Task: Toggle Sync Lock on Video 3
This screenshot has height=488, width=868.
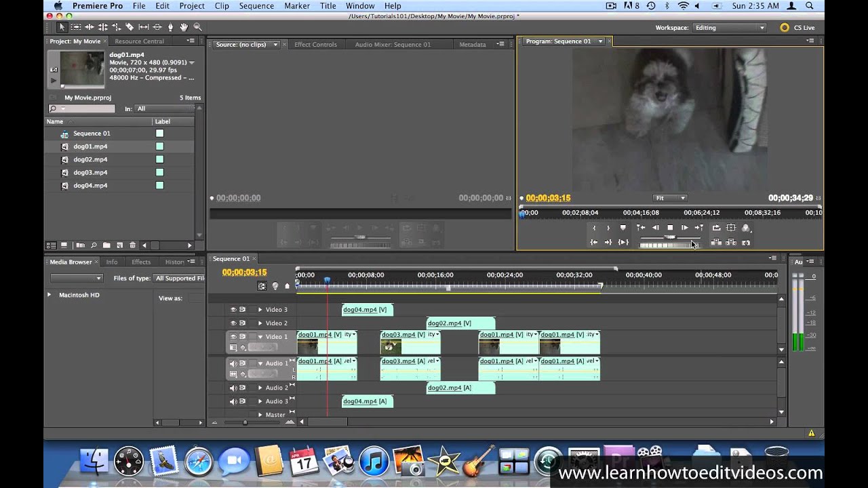Action: point(242,310)
